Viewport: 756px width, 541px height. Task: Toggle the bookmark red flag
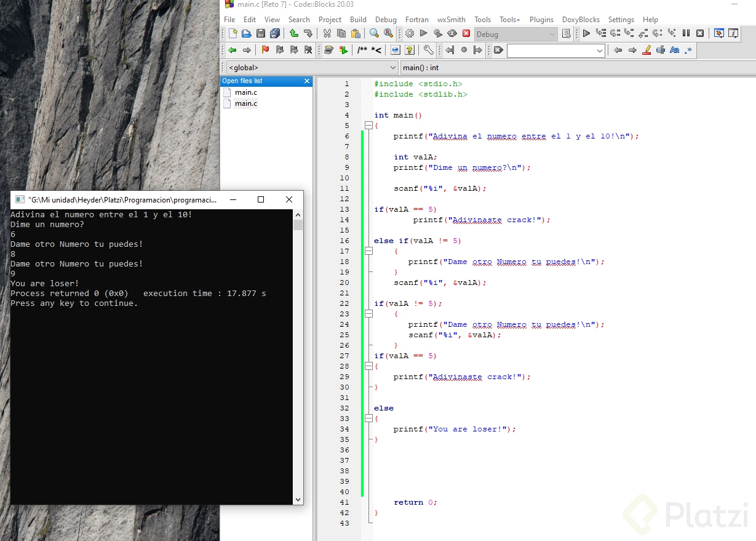pyautogui.click(x=266, y=50)
